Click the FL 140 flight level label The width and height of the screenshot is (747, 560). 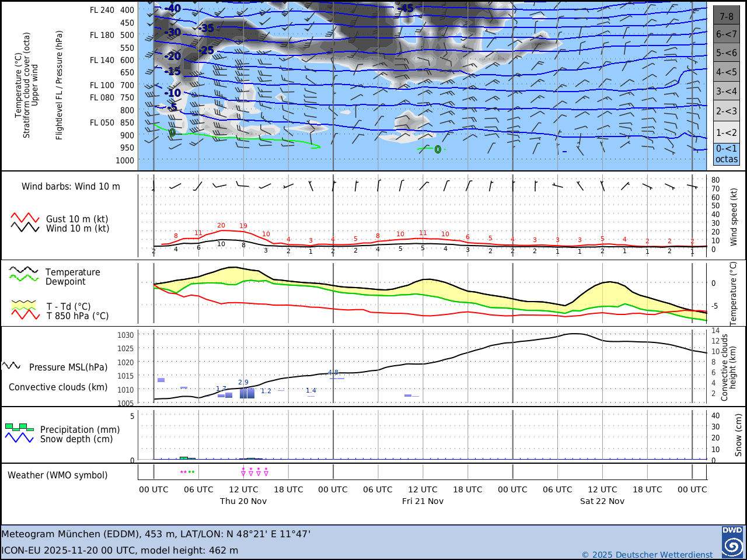pos(102,60)
